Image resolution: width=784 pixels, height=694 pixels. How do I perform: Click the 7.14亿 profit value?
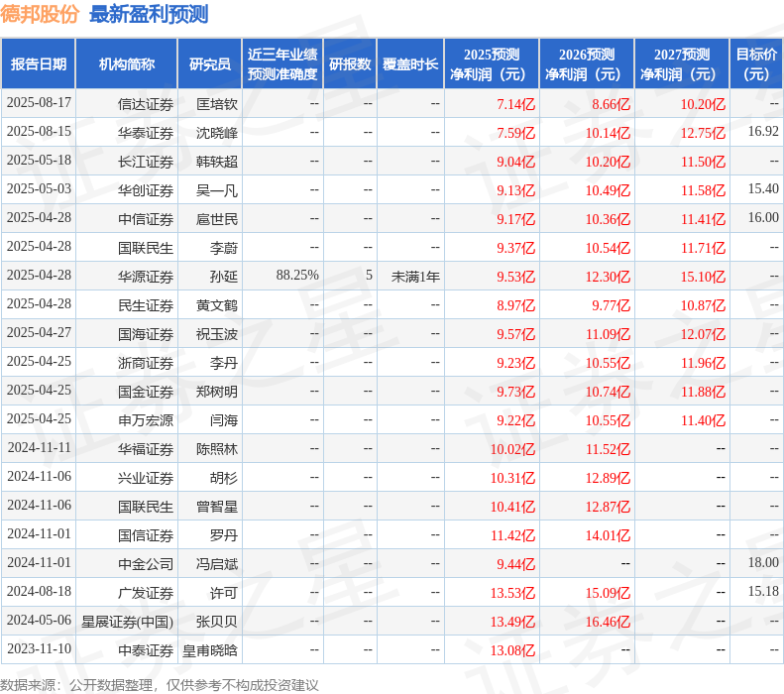click(x=515, y=104)
